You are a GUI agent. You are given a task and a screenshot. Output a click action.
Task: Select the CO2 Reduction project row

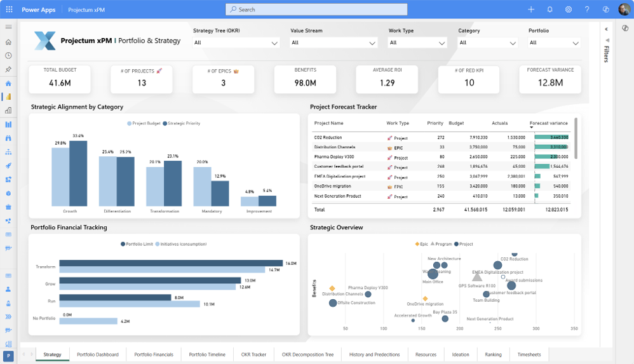pyautogui.click(x=328, y=137)
